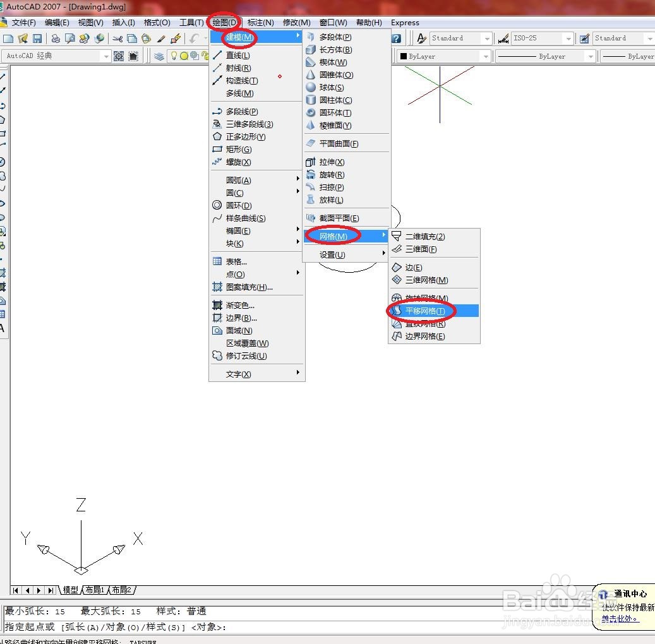Choose 拉伸 extrude from modeling submenu
The image size is (655, 644).
pos(346,162)
